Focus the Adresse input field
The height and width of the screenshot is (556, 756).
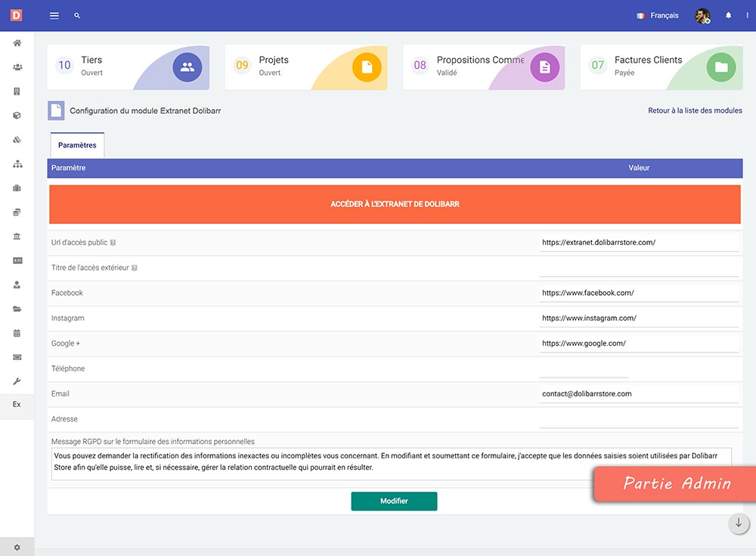[x=639, y=419]
